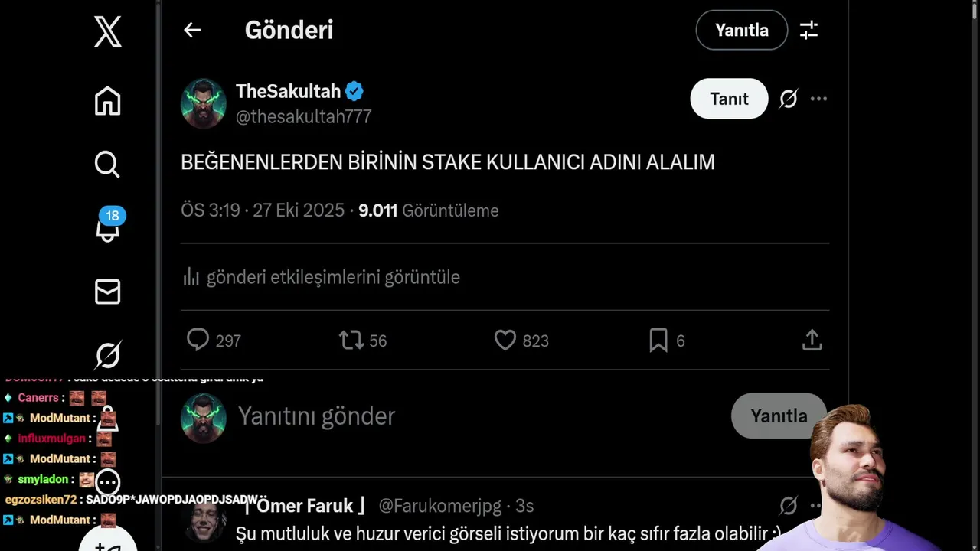Open share options for the post

click(x=812, y=341)
